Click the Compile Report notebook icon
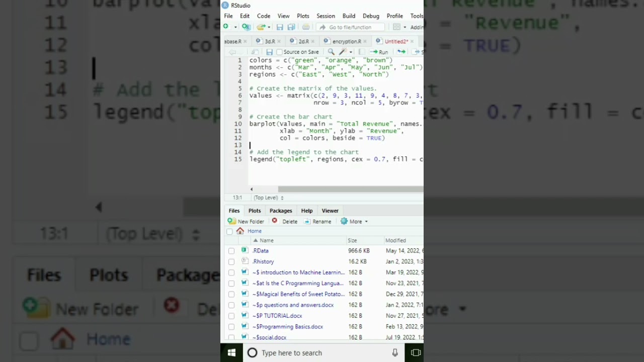The image size is (644, 362). pos(362,52)
